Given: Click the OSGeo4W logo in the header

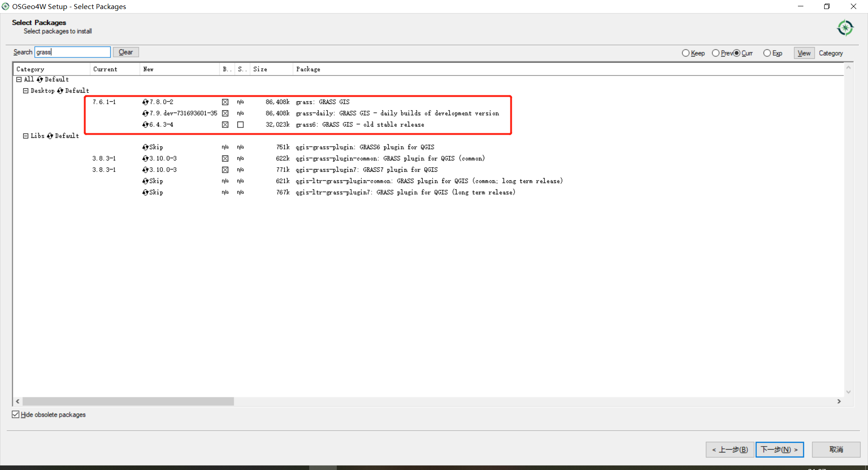Looking at the screenshot, I should click(x=845, y=28).
